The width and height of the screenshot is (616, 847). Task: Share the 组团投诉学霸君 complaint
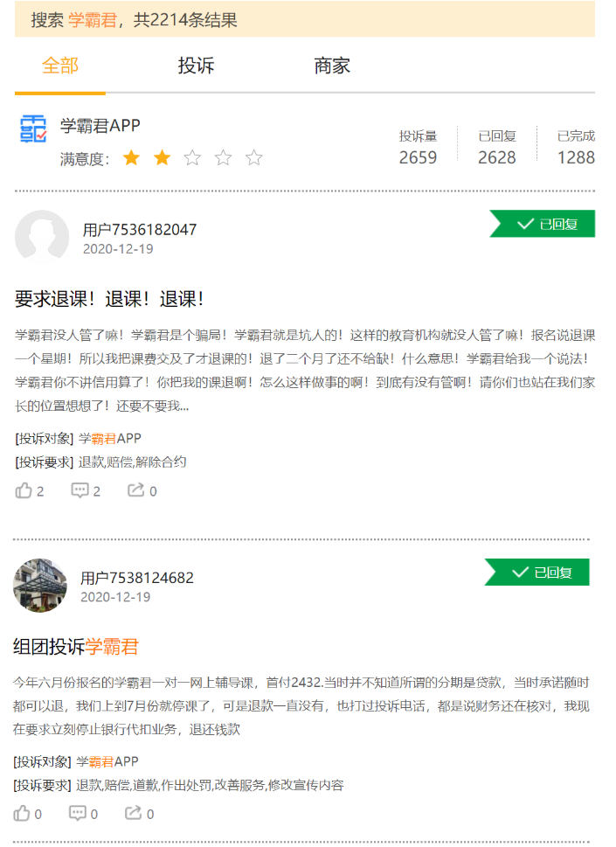tap(133, 813)
